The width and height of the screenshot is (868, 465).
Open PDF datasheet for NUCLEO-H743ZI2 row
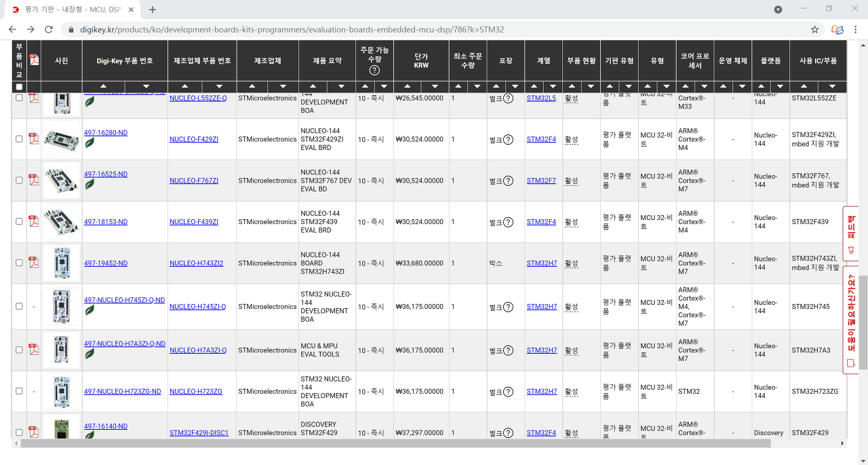(x=34, y=263)
